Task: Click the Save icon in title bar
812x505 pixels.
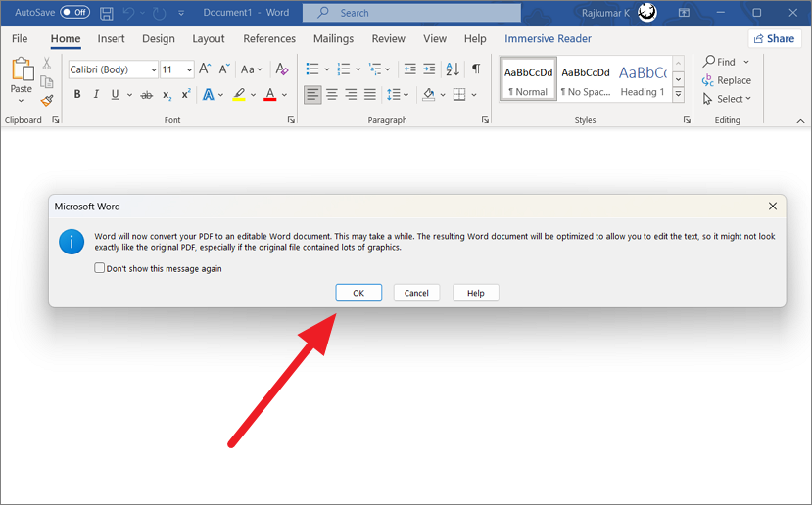Action: click(107, 13)
